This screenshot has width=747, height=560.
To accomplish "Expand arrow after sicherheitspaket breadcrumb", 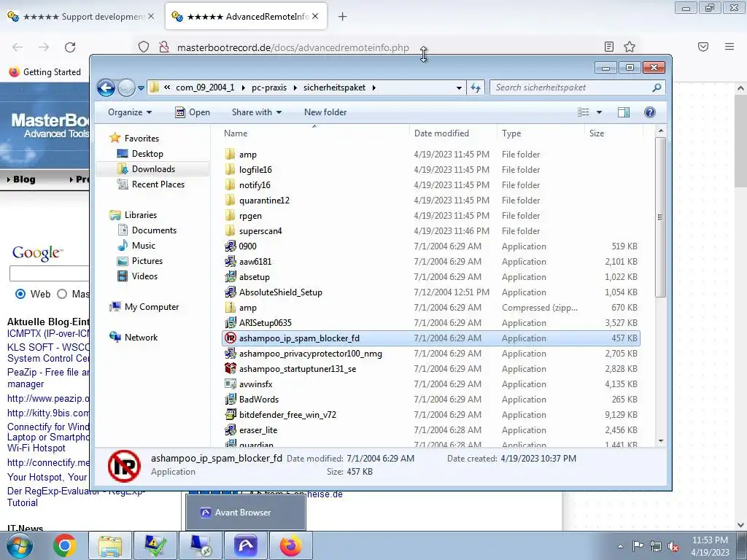I will tap(374, 87).
